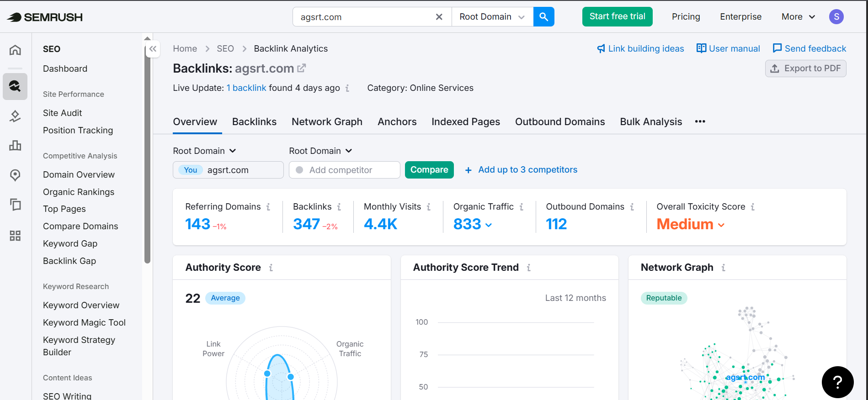This screenshot has height=400, width=868.
Task: Collapse the SEO sidebar menu
Action: pyautogui.click(x=153, y=49)
